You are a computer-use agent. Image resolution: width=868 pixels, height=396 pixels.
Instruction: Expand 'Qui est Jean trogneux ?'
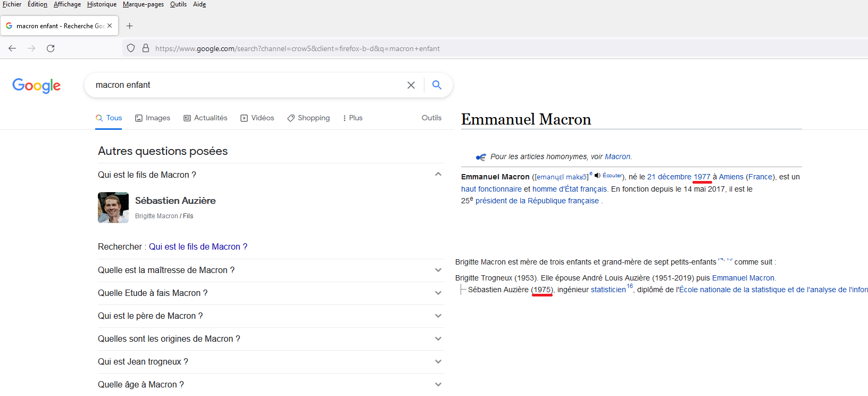pyautogui.click(x=271, y=362)
